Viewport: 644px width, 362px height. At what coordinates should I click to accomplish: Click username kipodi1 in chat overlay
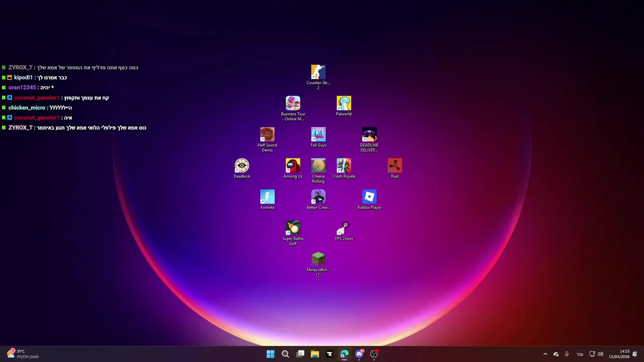[23, 77]
